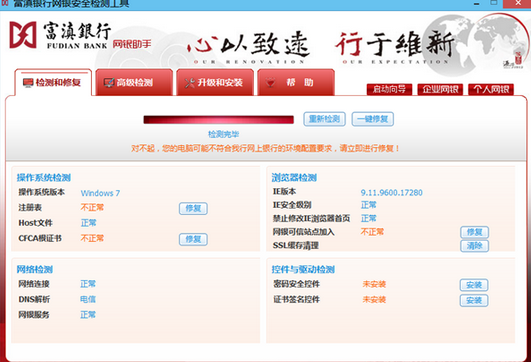Click the monitor icon on 检测和修复 tab
Image resolution: width=531 pixels, height=362 pixels.
pos(28,82)
